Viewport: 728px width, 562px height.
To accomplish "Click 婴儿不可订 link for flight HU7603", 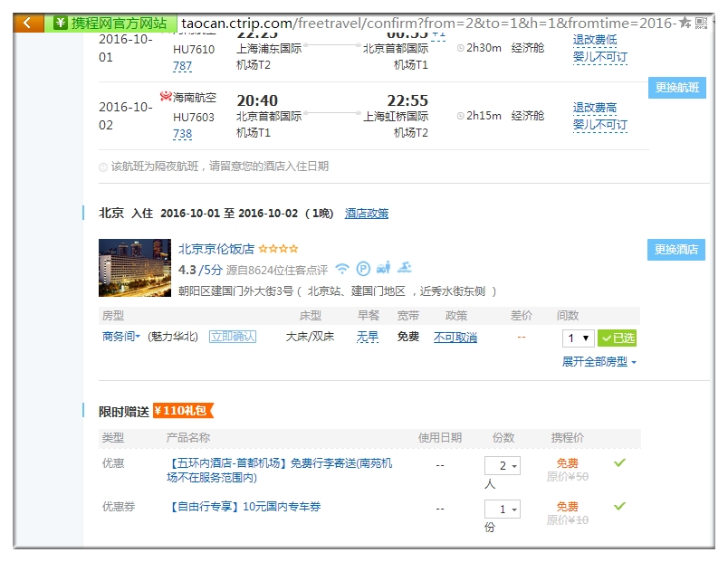I will click(599, 125).
